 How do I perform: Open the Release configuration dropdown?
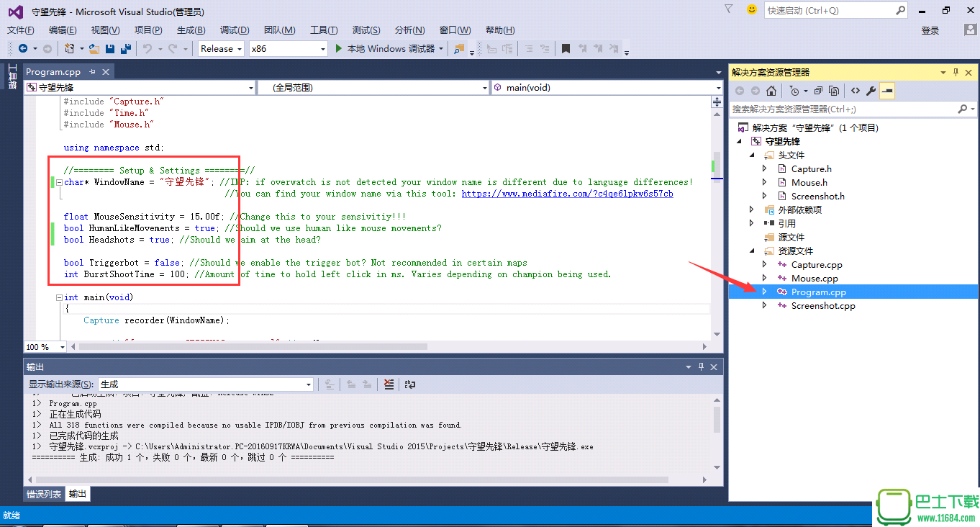point(239,48)
